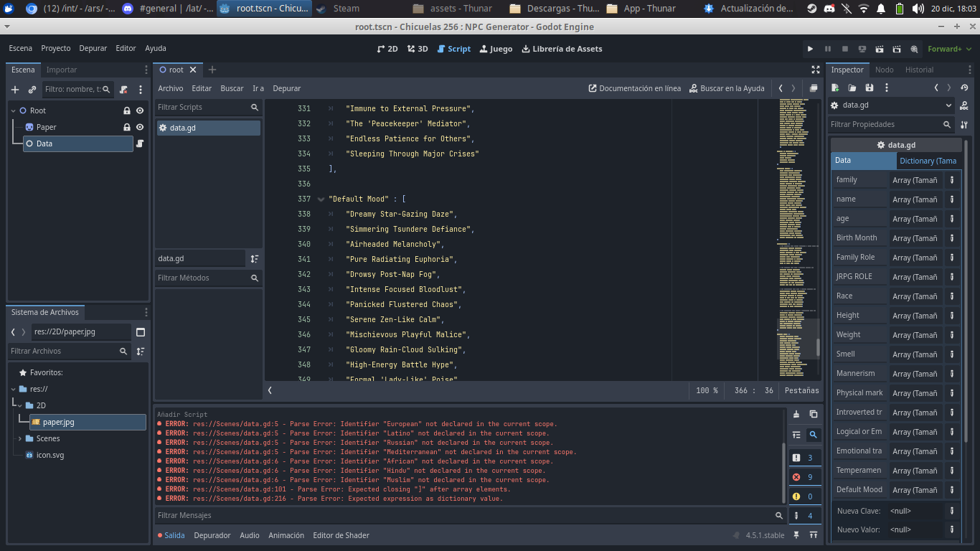
Task: Add a new node with plus icon
Action: (x=15, y=90)
